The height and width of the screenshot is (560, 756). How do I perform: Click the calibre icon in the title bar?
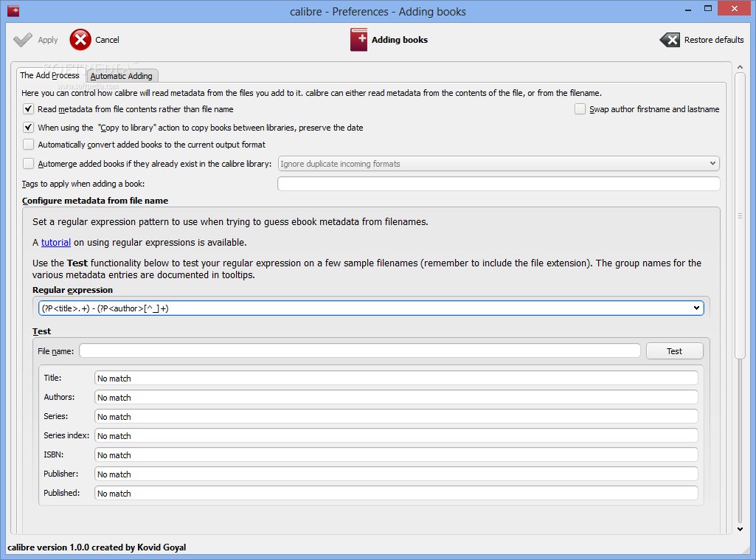coord(13,11)
